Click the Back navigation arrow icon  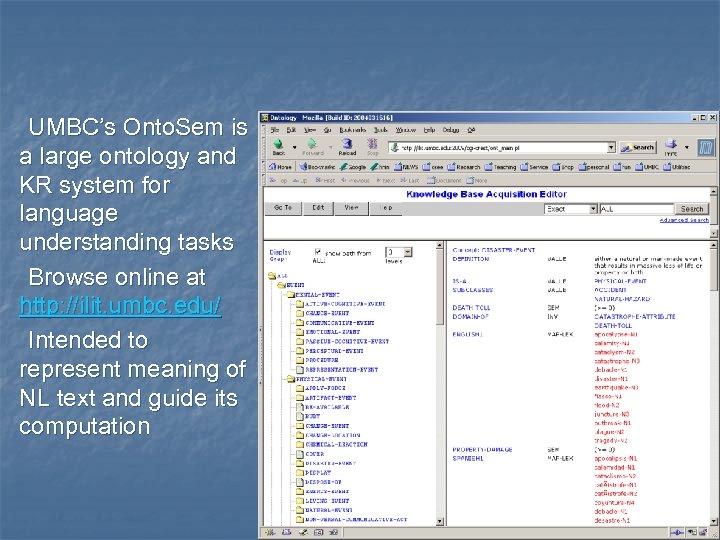click(278, 144)
